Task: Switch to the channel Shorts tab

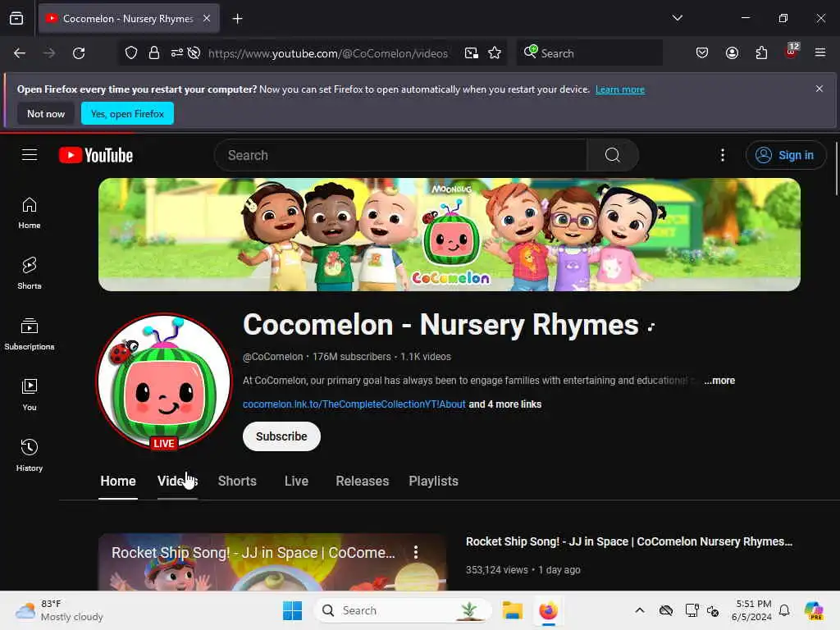Action: pyautogui.click(x=237, y=481)
